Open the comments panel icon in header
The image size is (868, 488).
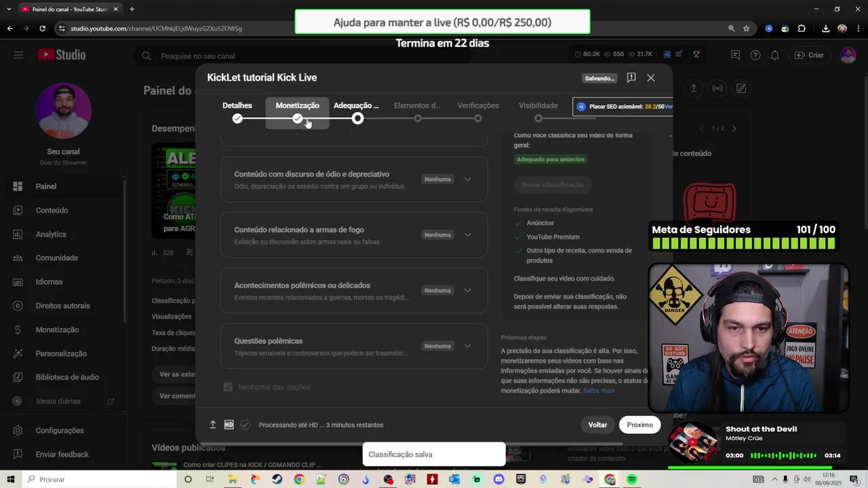[735, 55]
